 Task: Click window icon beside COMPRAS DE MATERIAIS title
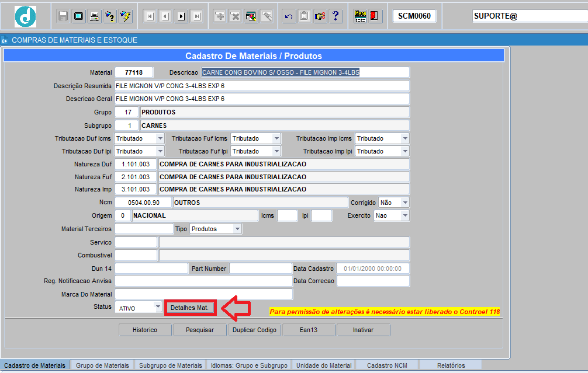point(5,40)
